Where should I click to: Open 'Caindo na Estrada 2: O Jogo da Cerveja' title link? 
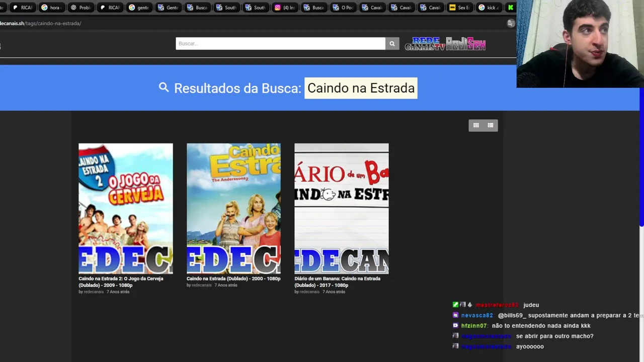[121, 282]
